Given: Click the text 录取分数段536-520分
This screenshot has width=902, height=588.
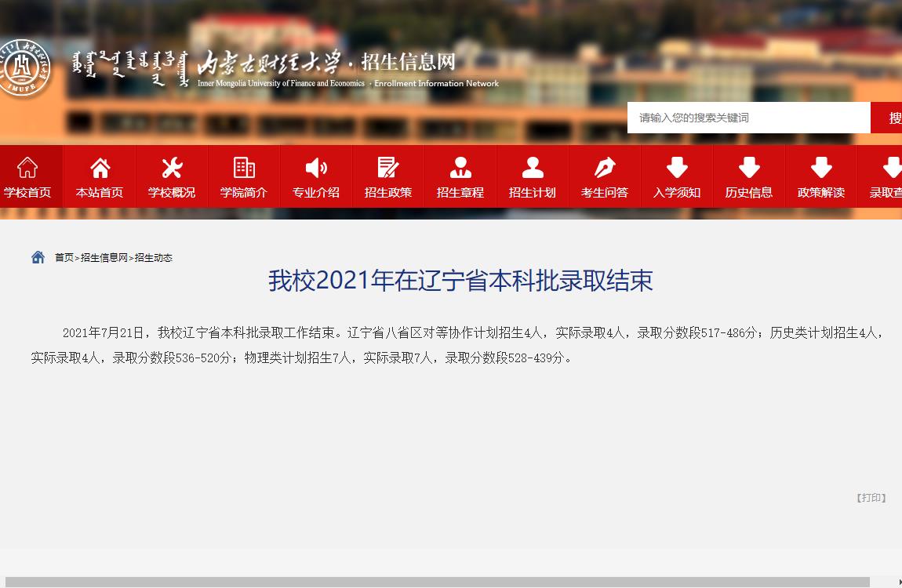Looking at the screenshot, I should point(172,358).
